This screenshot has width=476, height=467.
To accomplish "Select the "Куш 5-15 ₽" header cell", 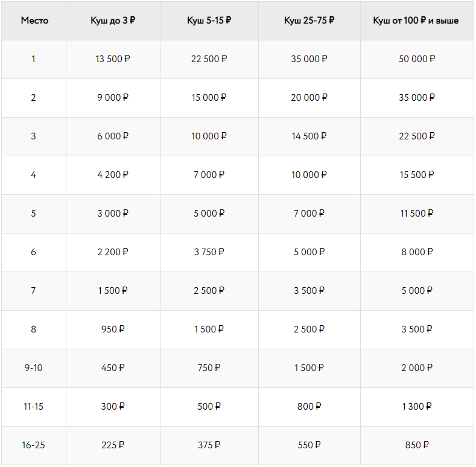I will [x=209, y=21].
